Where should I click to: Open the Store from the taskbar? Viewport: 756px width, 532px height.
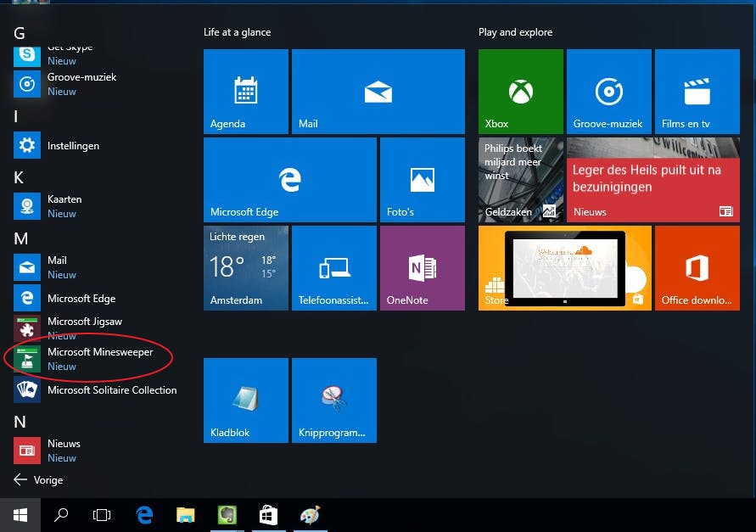coord(269,515)
